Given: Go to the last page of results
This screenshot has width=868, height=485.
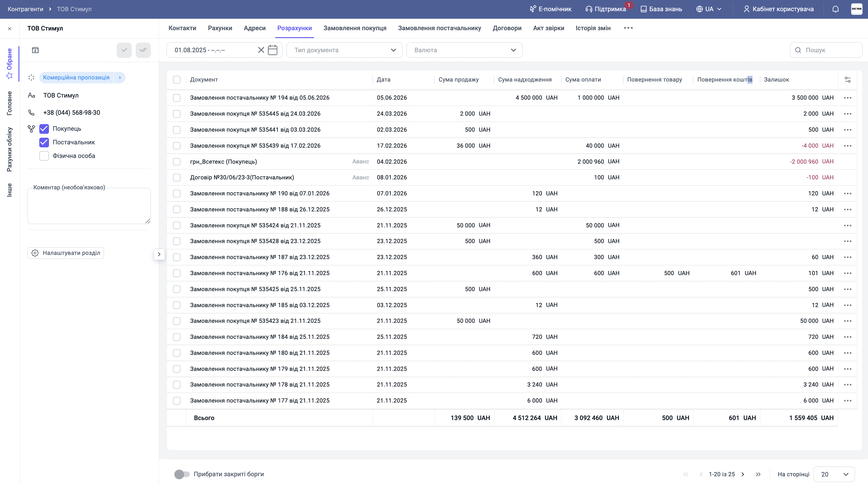Looking at the screenshot, I should click(x=758, y=474).
